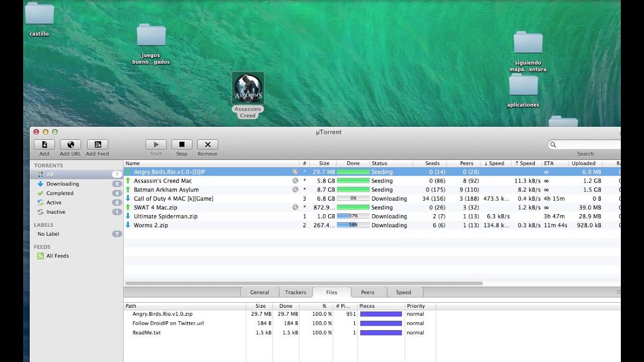
Task: Click green seeding arrow of Assassin's Creed Mac
Action: click(128, 180)
